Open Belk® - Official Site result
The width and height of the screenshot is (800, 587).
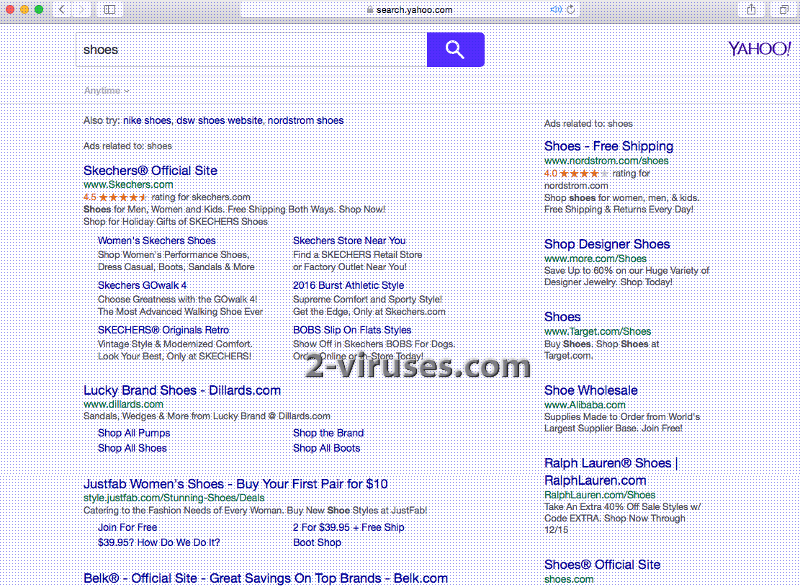(265, 578)
